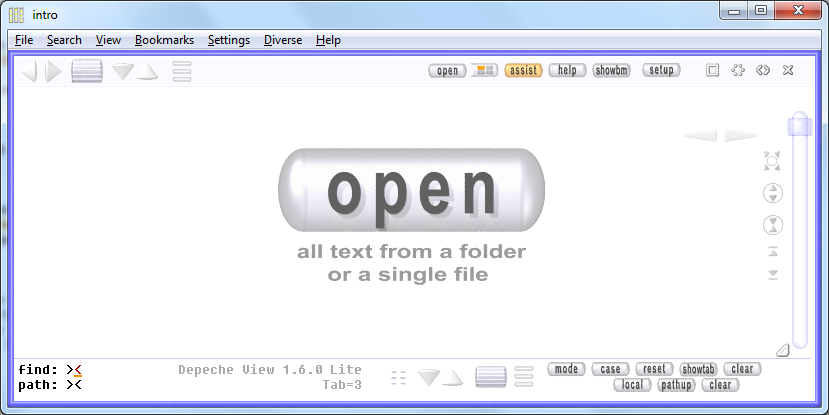829x415 pixels.
Task: Open the Bookmarks menu
Action: [x=164, y=40]
